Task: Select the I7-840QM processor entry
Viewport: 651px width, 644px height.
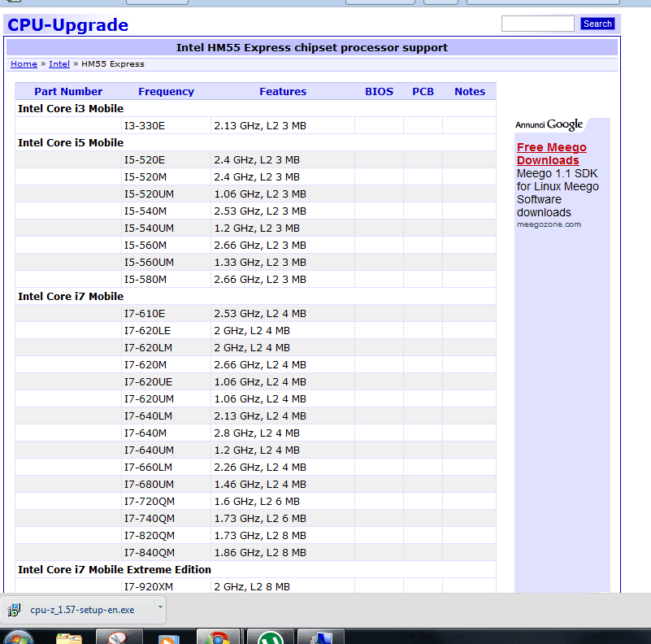Action: [150, 553]
